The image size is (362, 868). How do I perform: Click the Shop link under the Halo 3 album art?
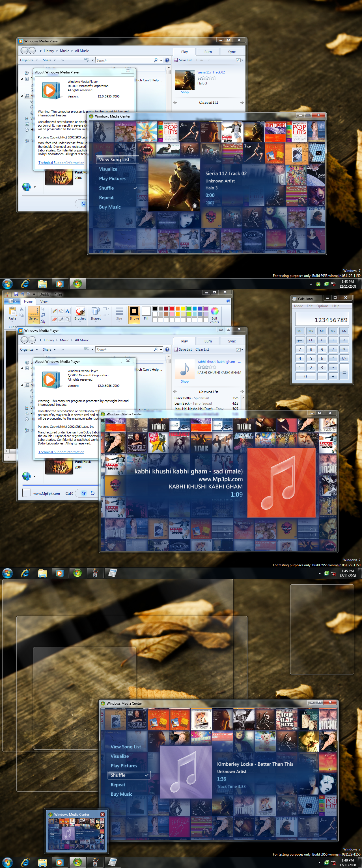[185, 92]
